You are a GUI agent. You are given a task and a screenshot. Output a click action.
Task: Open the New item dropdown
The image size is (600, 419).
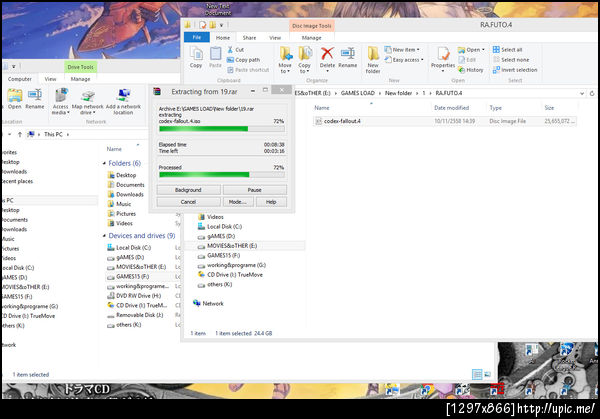click(402, 50)
